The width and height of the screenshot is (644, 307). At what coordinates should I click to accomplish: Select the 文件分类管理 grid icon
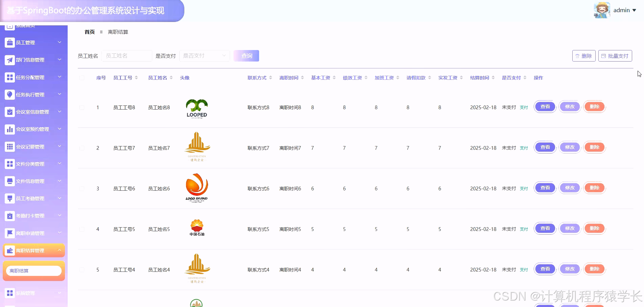[x=9, y=164]
